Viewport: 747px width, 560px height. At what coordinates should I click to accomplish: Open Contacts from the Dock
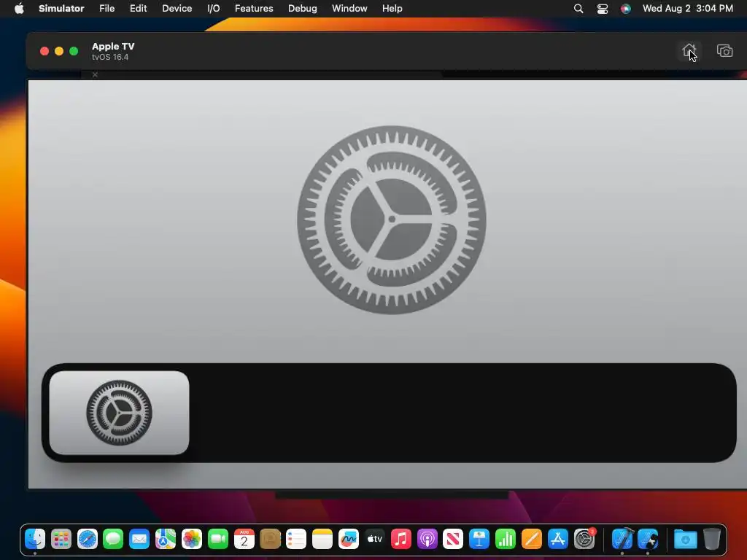pyautogui.click(x=270, y=539)
